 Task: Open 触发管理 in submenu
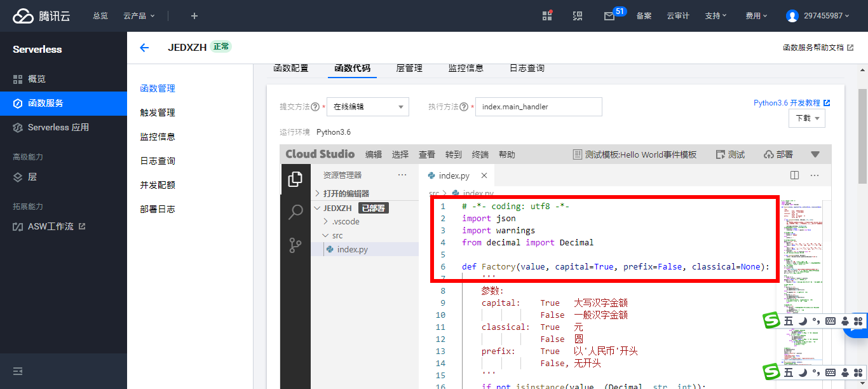click(x=158, y=113)
